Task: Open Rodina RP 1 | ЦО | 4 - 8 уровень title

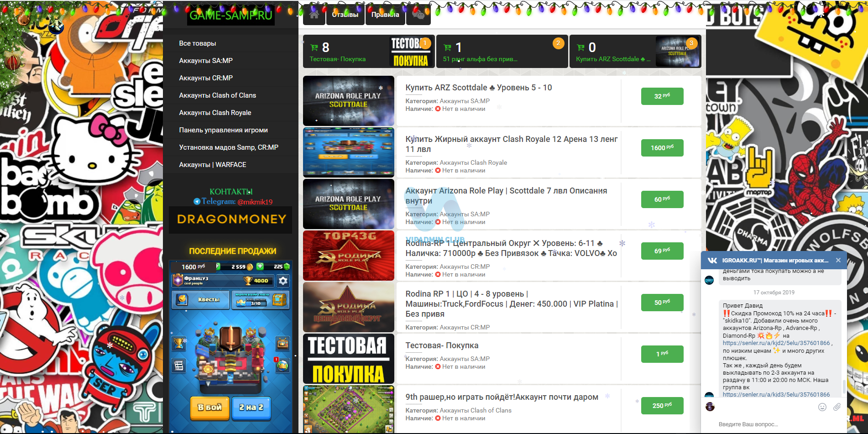Action: click(512, 304)
